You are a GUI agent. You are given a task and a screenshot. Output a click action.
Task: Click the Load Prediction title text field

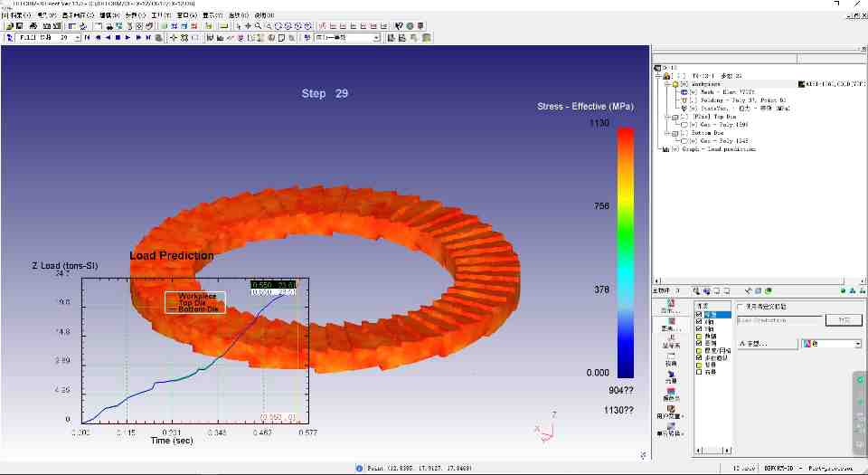778,320
